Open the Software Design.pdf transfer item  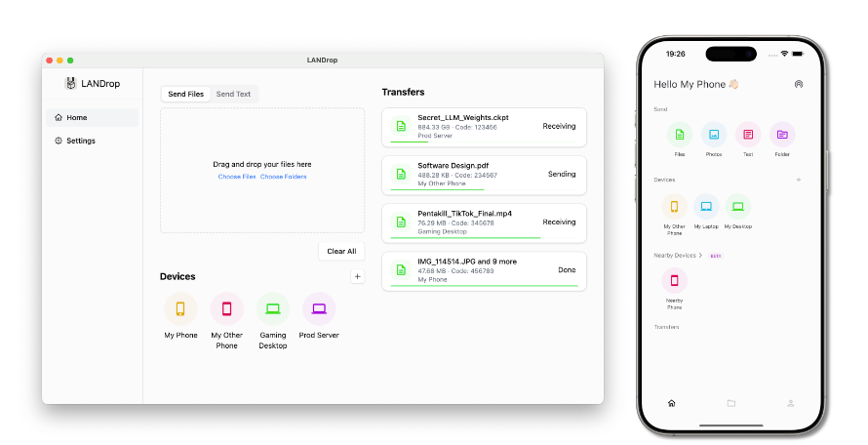click(x=485, y=175)
